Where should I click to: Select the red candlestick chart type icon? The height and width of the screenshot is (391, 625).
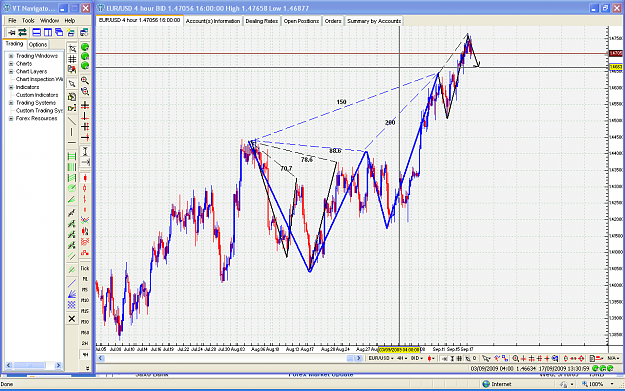click(x=85, y=177)
